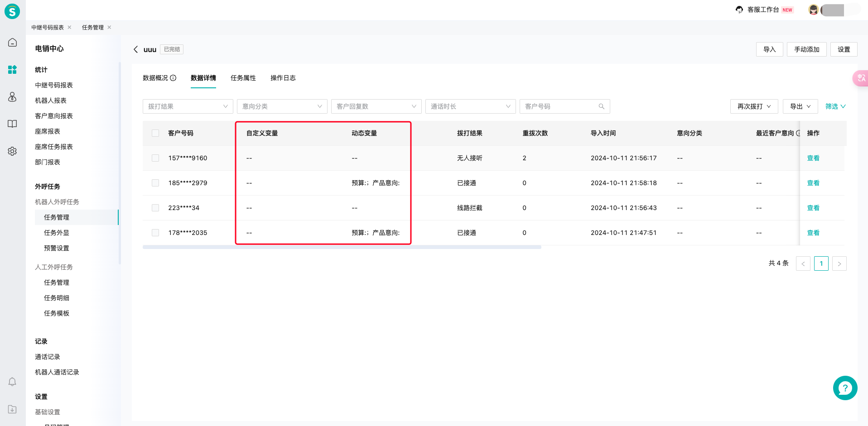This screenshot has height=426, width=868.
Task: Close the 中继号码报表 tab
Action: click(x=69, y=27)
